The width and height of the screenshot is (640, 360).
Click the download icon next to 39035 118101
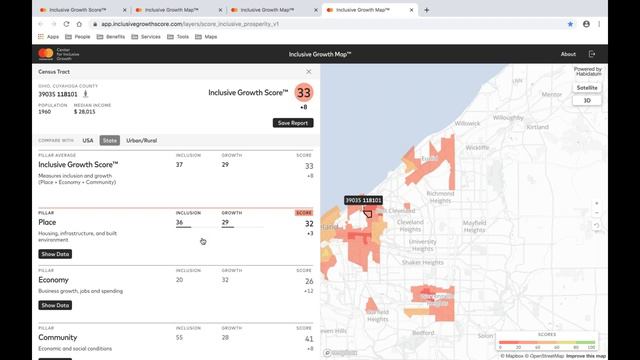click(85, 94)
